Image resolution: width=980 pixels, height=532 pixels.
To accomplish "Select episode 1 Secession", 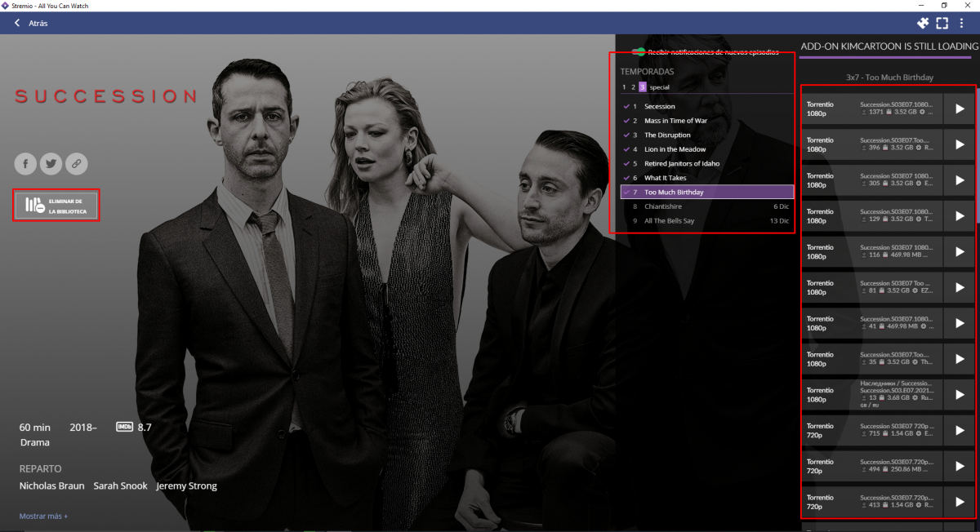I will 707,106.
